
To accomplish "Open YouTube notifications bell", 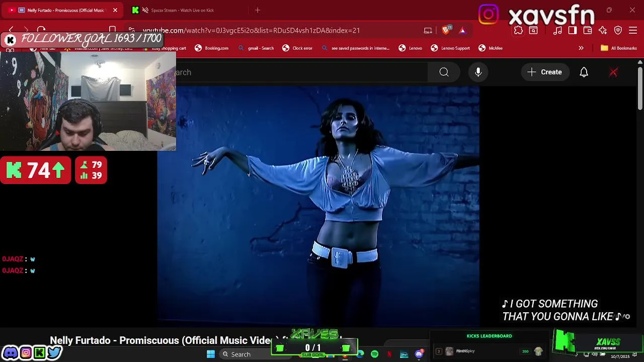I will 584,72.
